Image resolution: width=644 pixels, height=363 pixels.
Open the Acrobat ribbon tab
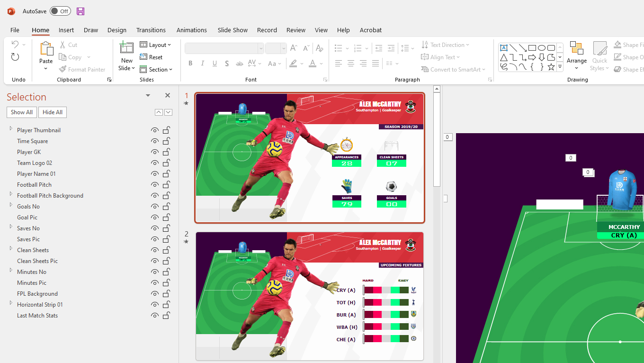coord(370,30)
